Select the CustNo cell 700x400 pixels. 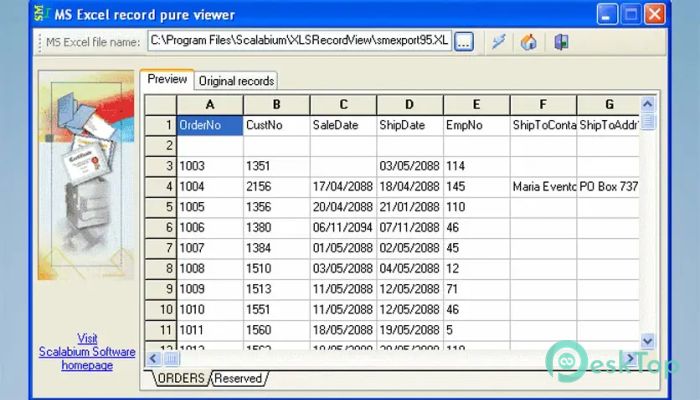click(x=276, y=125)
